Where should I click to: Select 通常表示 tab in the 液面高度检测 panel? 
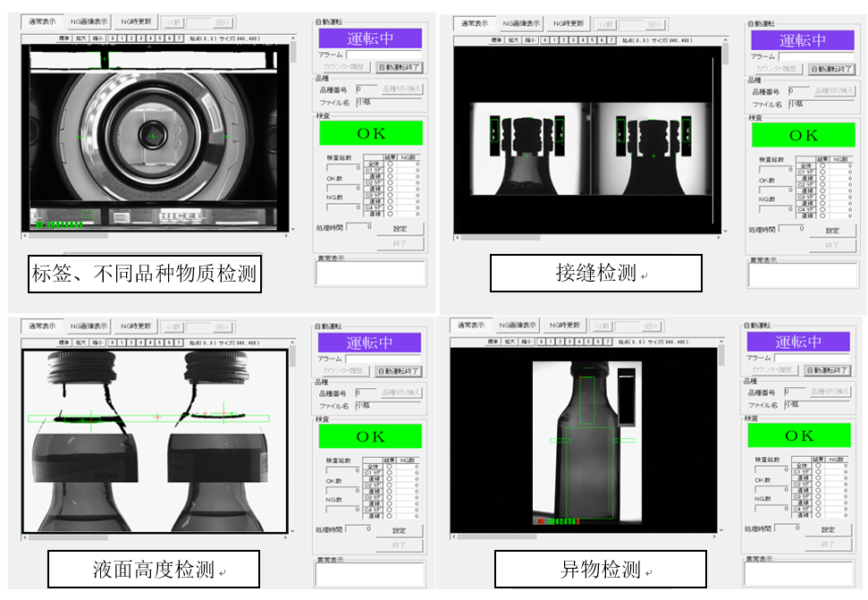coord(42,326)
